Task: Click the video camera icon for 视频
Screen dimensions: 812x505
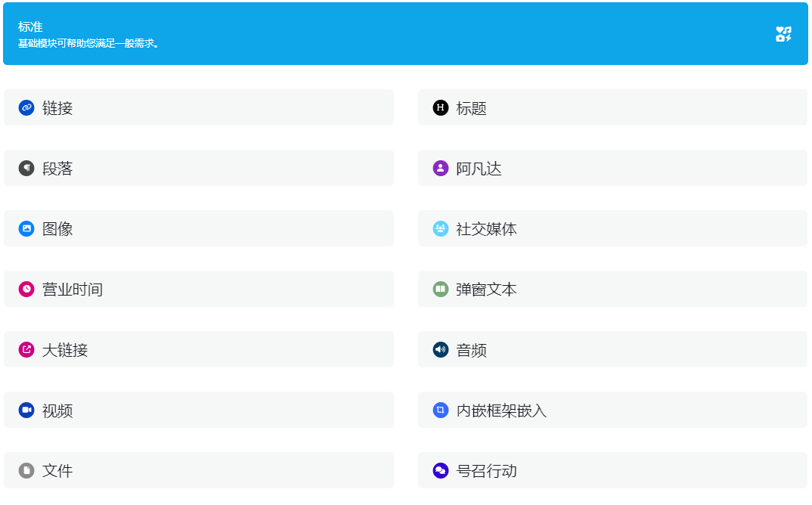Action: point(26,411)
